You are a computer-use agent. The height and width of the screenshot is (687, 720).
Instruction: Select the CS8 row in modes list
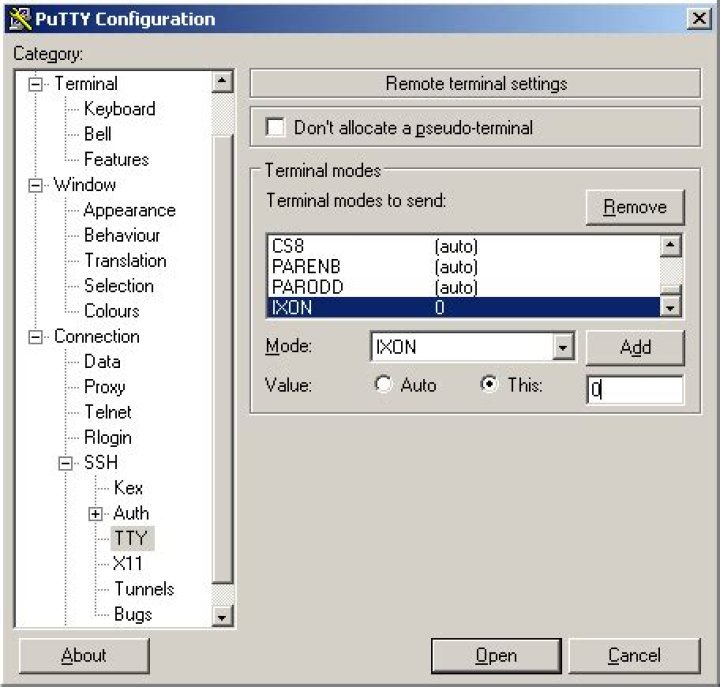pos(464,246)
